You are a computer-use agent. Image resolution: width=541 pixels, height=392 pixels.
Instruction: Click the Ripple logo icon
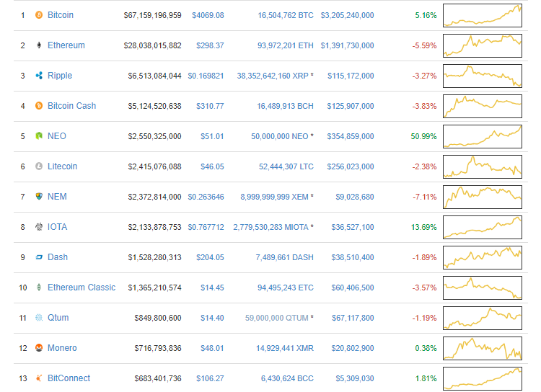(38, 76)
